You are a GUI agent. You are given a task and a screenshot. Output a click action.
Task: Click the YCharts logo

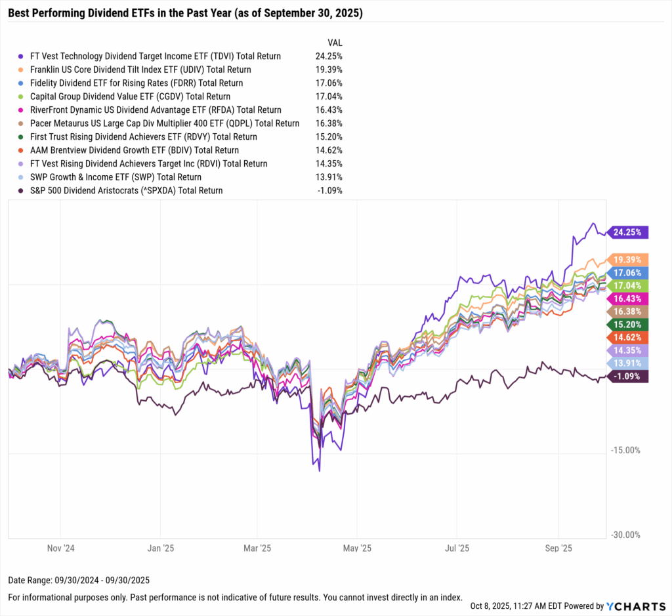pyautogui.click(x=635, y=606)
